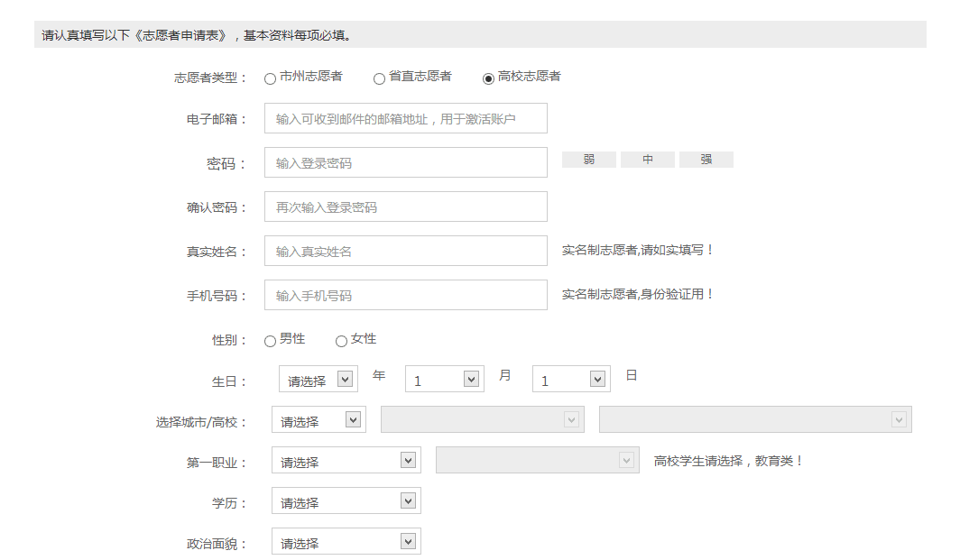
Task: Choose the 高校志愿者 radio option
Action: (x=488, y=78)
